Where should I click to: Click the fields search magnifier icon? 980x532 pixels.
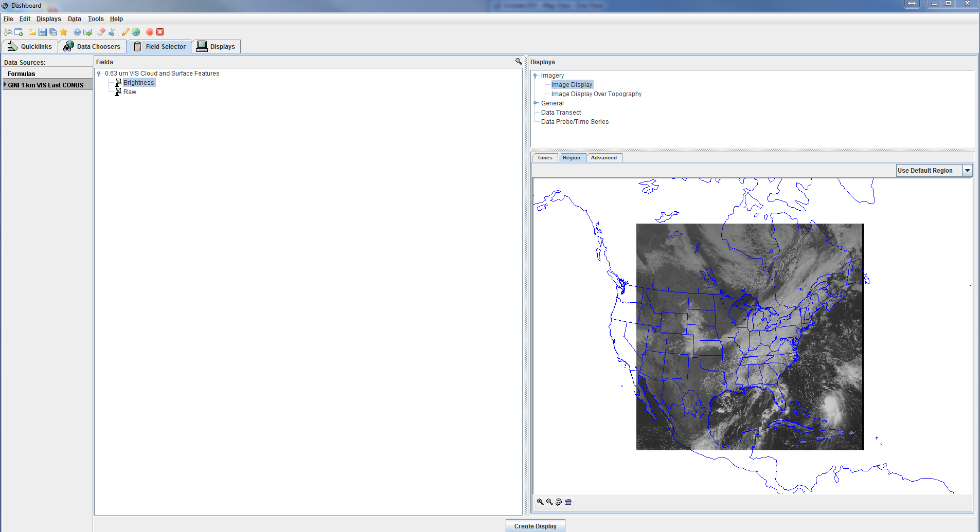coord(519,62)
